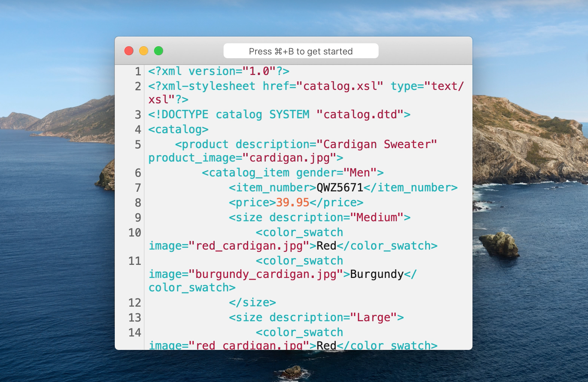Click the closing </item_number> tag
588x382 pixels.
click(x=410, y=187)
